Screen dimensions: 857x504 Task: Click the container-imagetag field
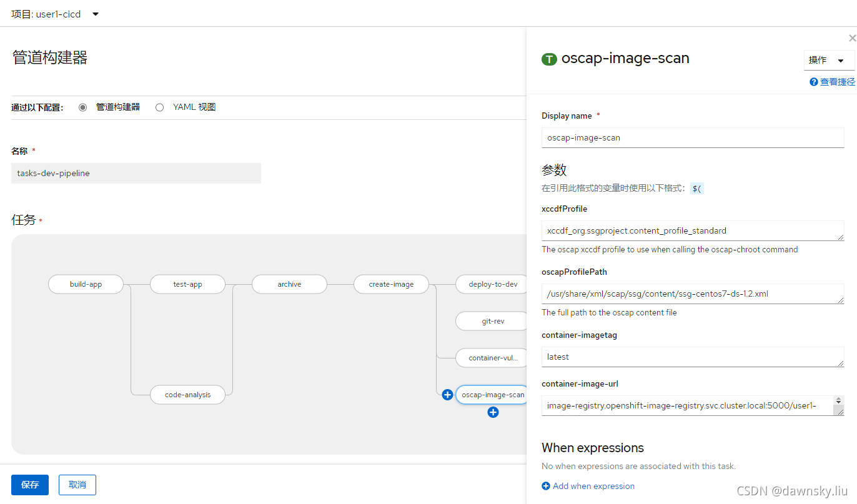(693, 357)
